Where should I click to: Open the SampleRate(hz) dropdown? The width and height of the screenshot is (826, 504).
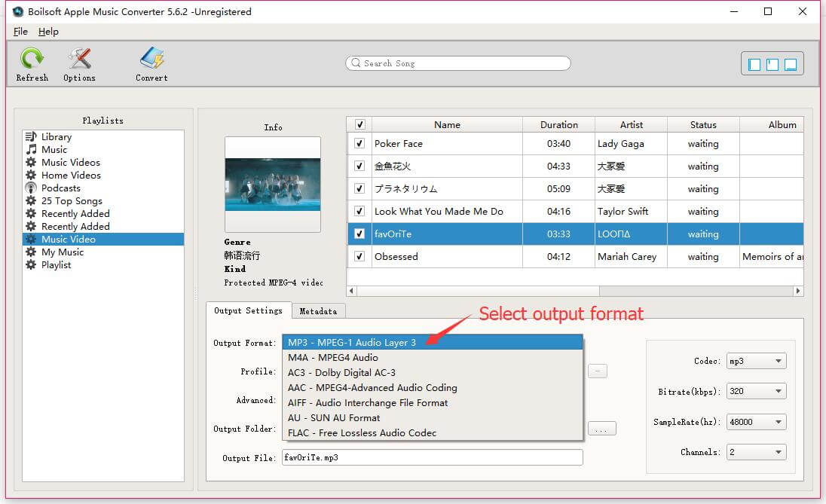(x=756, y=422)
